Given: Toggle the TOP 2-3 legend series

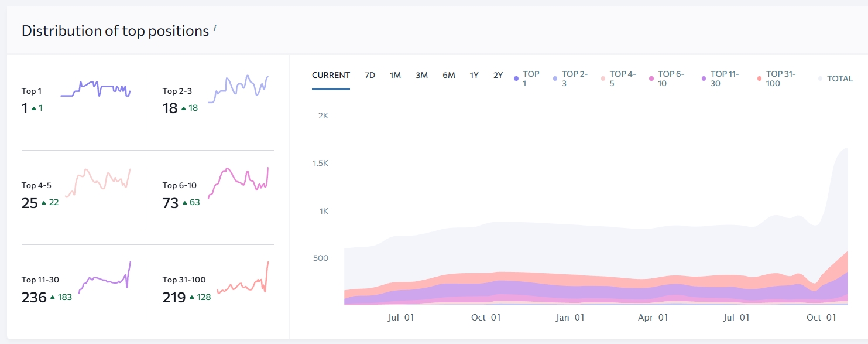Looking at the screenshot, I should click(570, 79).
